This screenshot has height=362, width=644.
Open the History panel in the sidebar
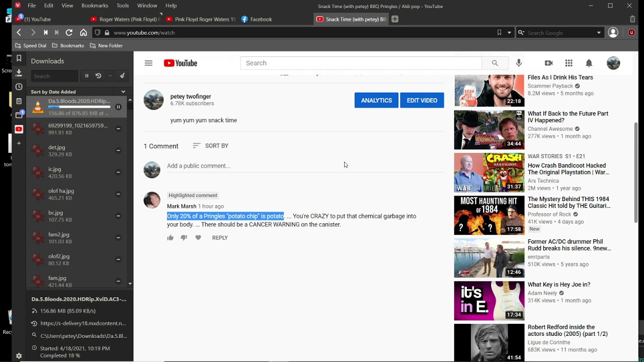[19, 86]
